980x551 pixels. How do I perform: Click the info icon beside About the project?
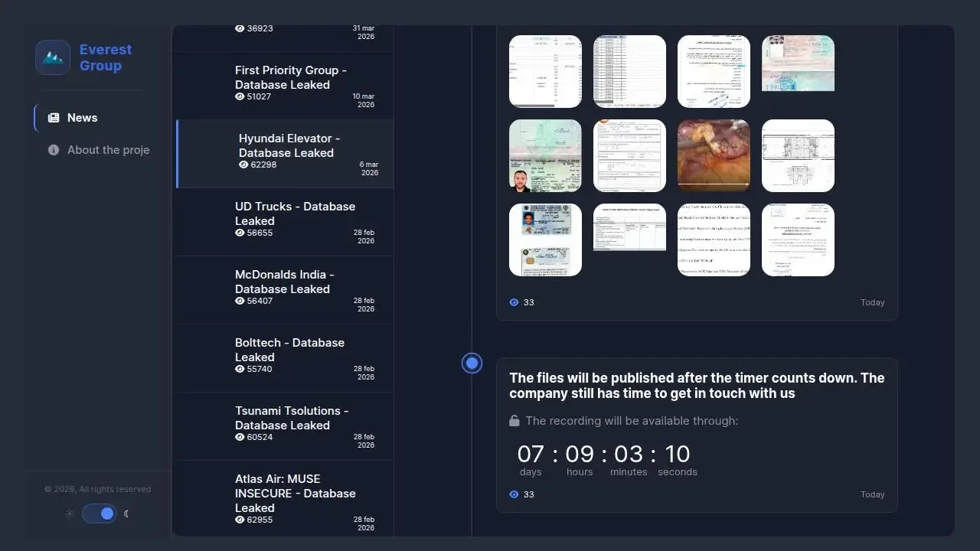pyautogui.click(x=54, y=150)
